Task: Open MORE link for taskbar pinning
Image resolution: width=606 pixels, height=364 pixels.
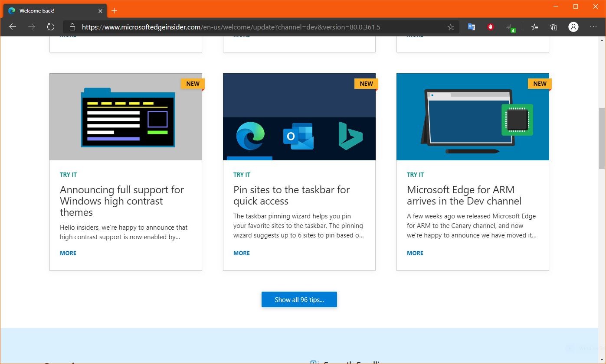Action: click(x=242, y=253)
